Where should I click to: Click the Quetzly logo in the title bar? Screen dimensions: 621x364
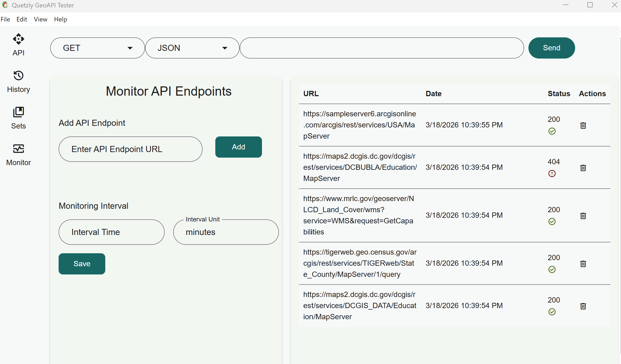point(5,5)
